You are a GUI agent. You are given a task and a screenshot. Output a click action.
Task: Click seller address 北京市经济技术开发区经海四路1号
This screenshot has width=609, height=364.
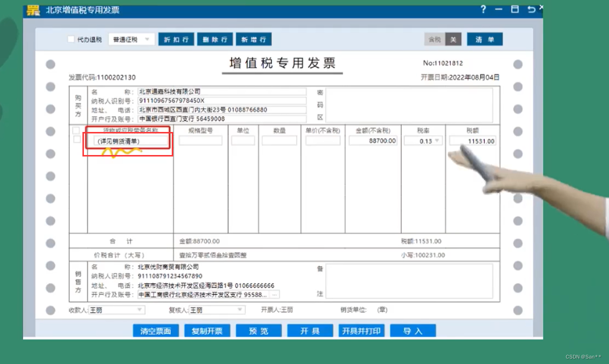tap(185, 286)
